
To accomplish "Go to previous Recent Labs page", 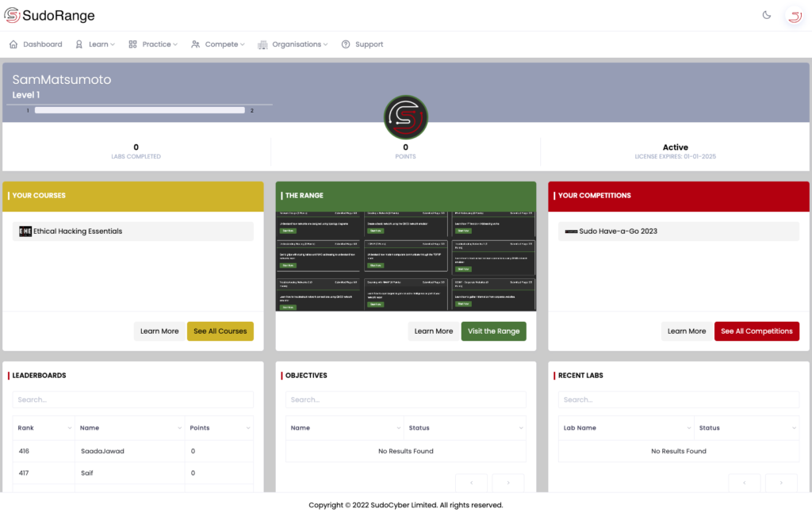I will [744, 483].
